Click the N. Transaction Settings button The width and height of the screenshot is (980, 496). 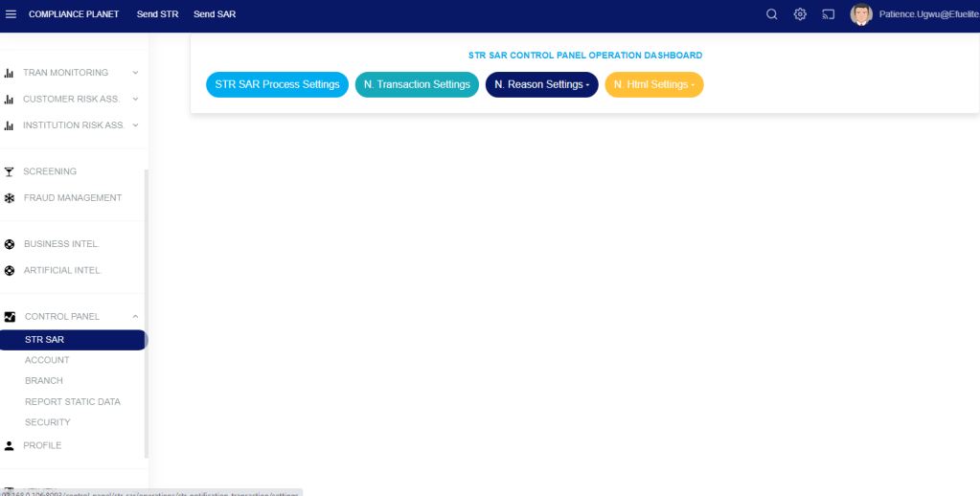(417, 84)
